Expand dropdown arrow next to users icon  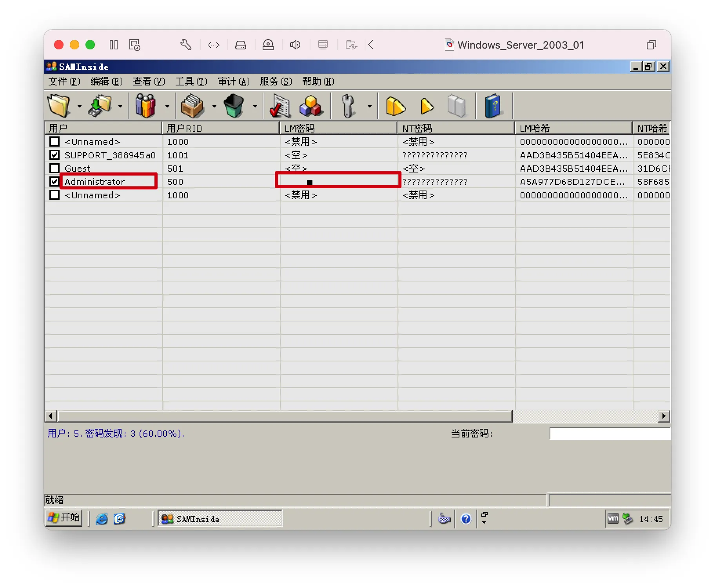coord(167,106)
